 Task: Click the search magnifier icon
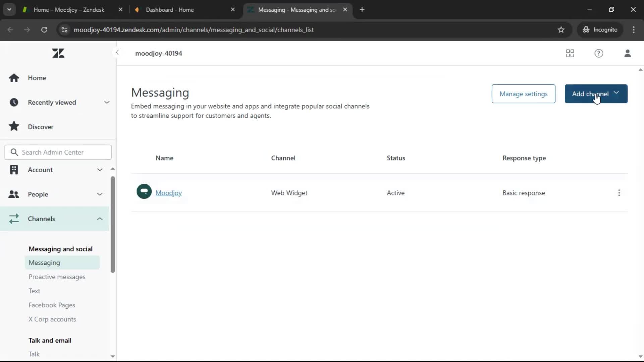(14, 152)
